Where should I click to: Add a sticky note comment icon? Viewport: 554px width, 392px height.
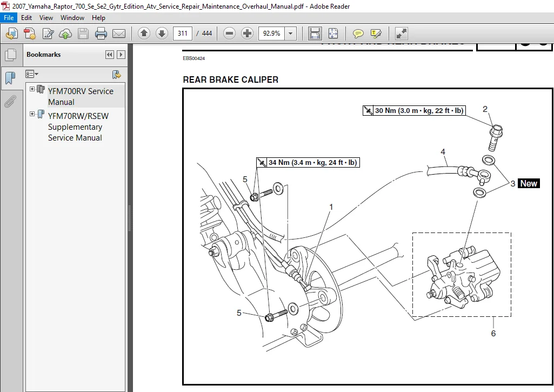pyautogui.click(x=358, y=34)
